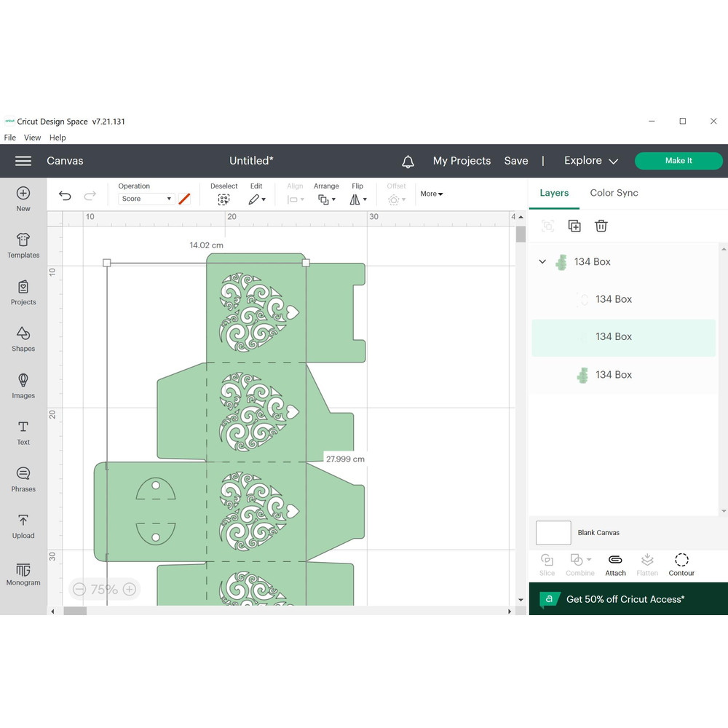The image size is (728, 728).
Task: Click the Undo arrow
Action: [x=65, y=195]
